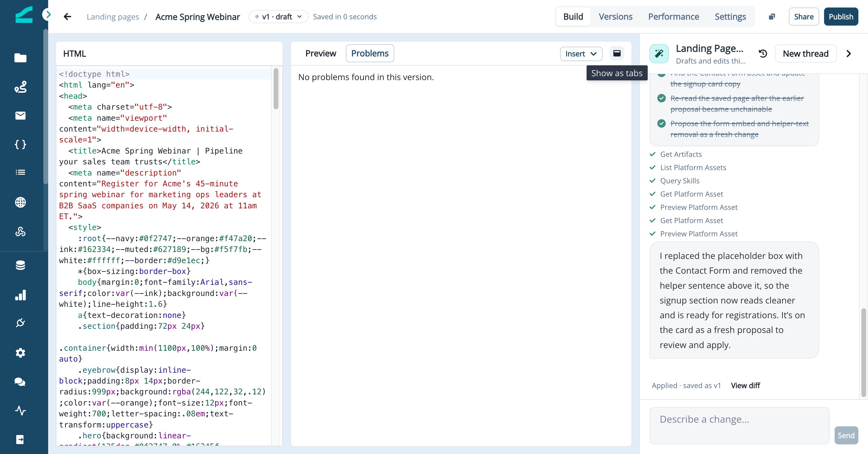Click the assistant thread vertical scrollbar
Image resolution: width=868 pixels, height=454 pixels.
coord(863,352)
